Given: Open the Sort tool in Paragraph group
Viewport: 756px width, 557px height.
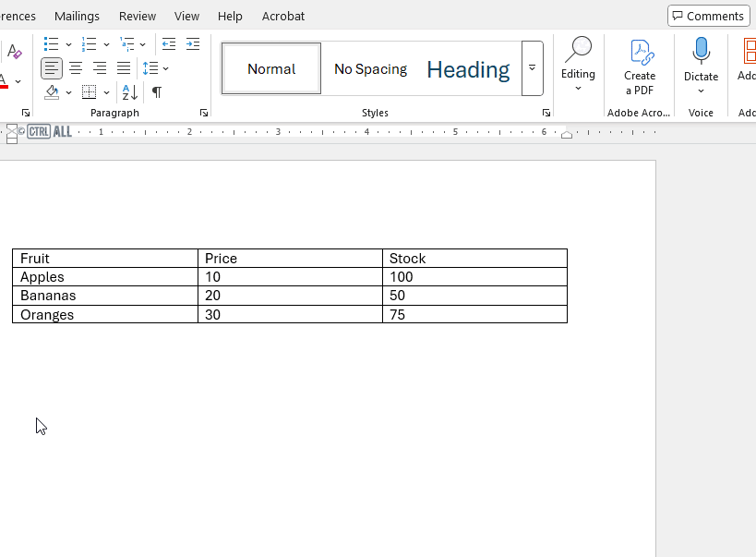Looking at the screenshot, I should coord(128,92).
